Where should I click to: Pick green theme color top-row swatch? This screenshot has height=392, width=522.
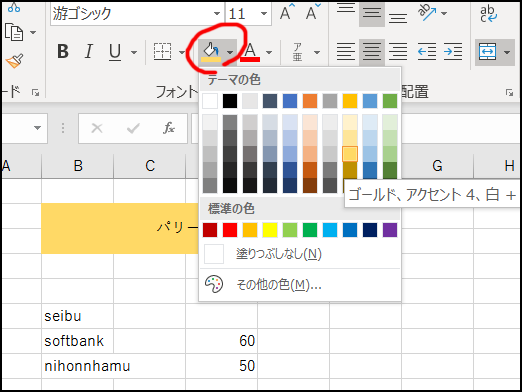click(390, 101)
